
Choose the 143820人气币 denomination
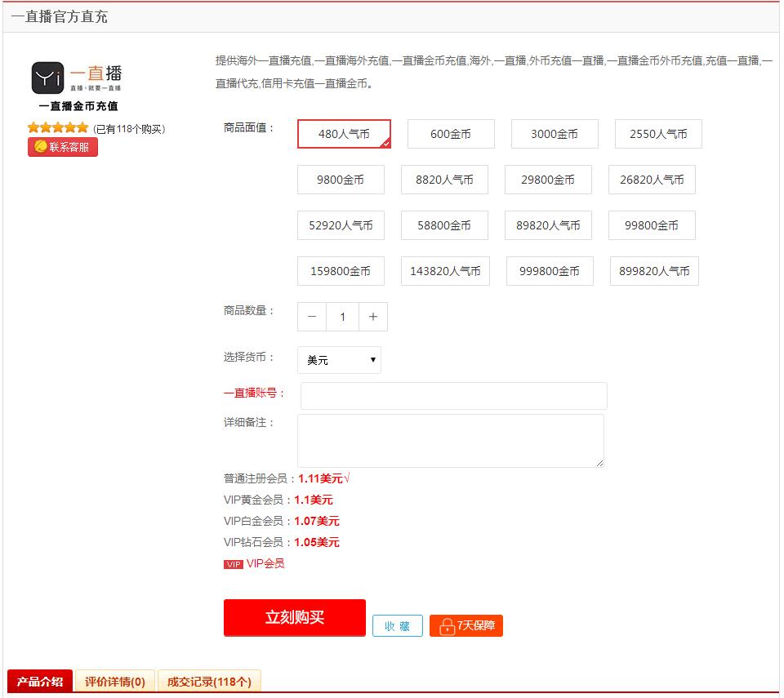pyautogui.click(x=445, y=271)
